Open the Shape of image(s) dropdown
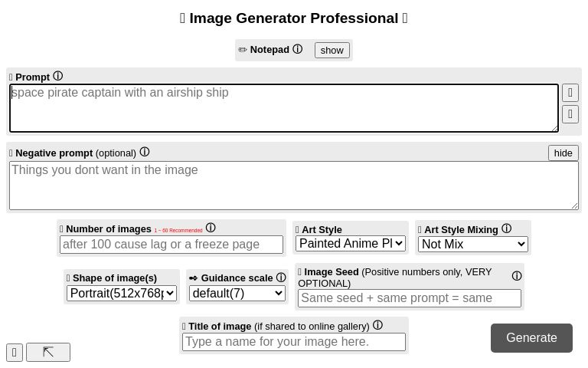 pyautogui.click(x=122, y=293)
